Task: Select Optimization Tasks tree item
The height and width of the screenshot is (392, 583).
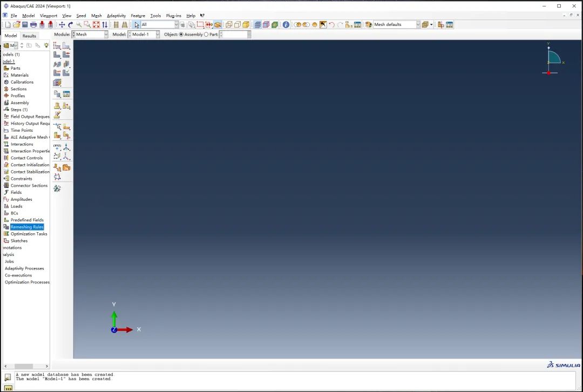Action: coord(29,234)
